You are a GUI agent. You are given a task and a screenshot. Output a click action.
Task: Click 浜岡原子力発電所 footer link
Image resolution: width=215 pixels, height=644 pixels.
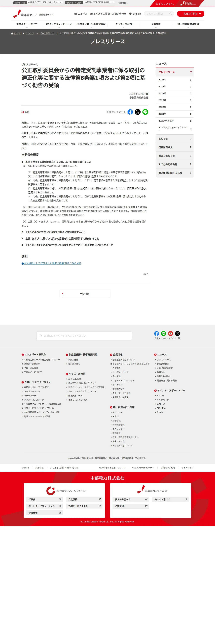click(x=32, y=364)
